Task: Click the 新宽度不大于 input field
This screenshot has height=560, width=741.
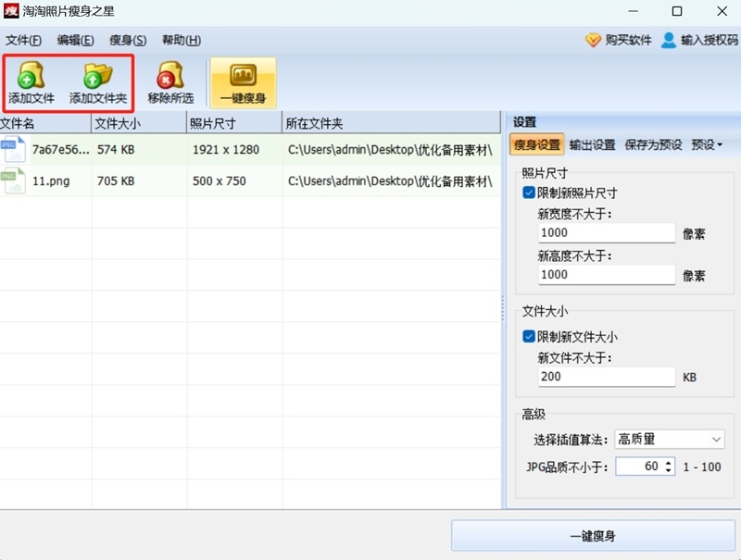Action: tap(607, 232)
